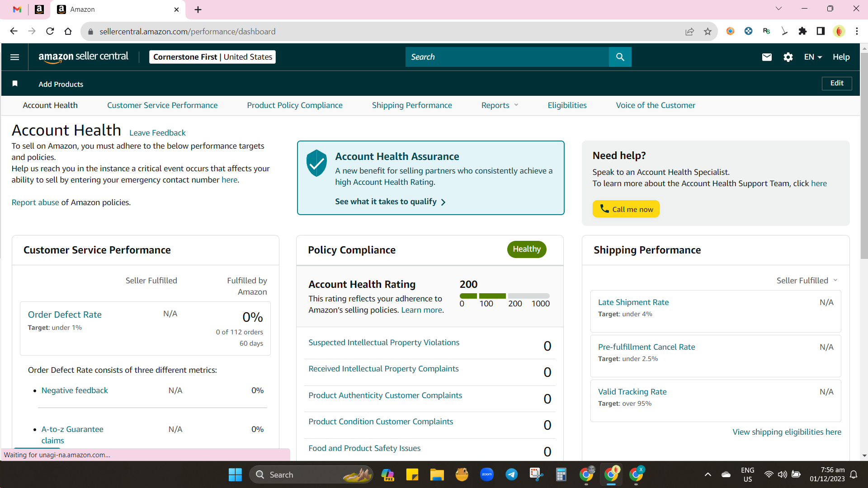This screenshot has width=868, height=488.
Task: Open the Help link
Action: point(841,57)
